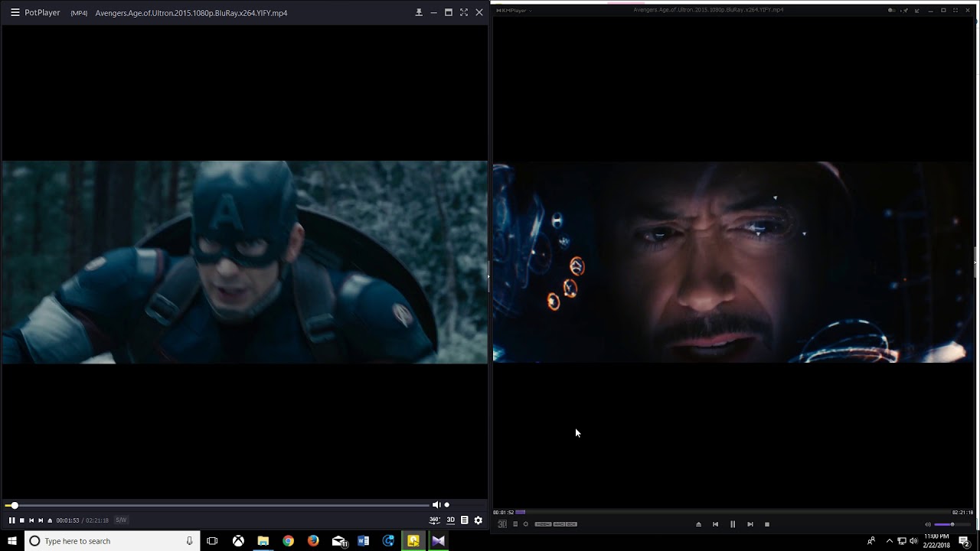Open a file with PotPlayer's eject button

coord(50,520)
